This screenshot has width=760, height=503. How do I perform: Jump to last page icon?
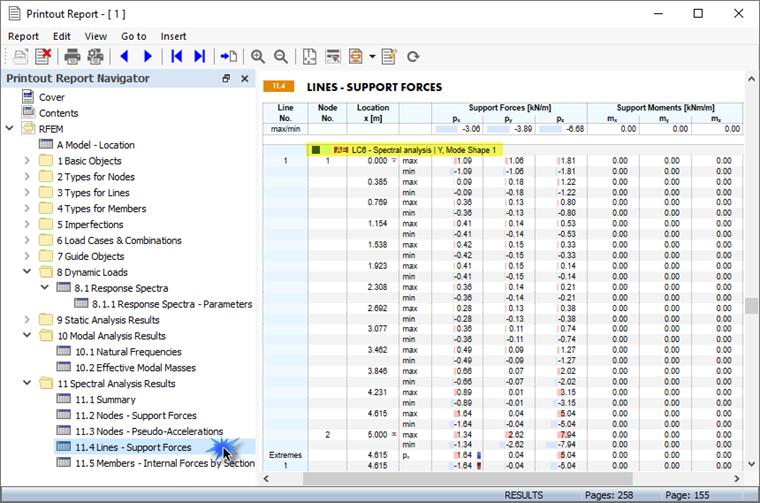point(200,57)
